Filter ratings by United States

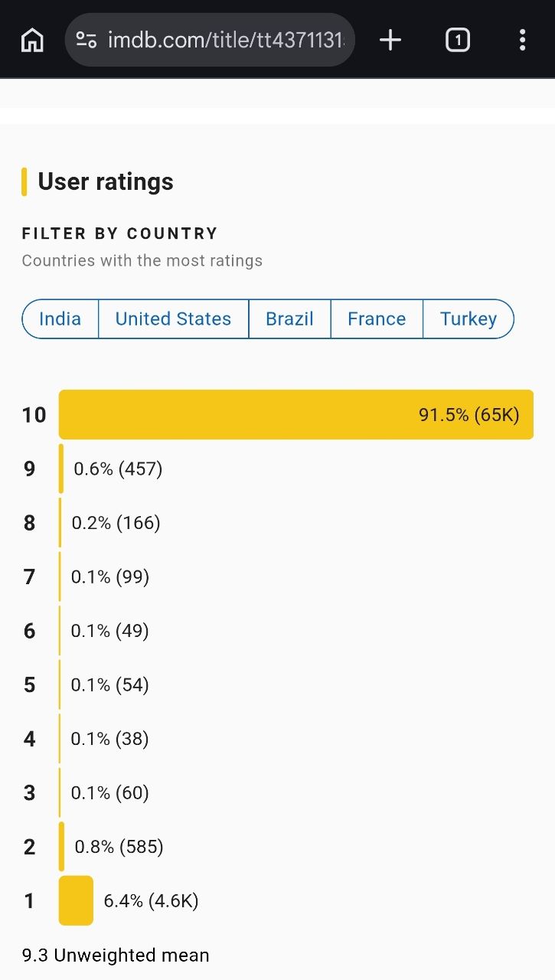pos(174,318)
